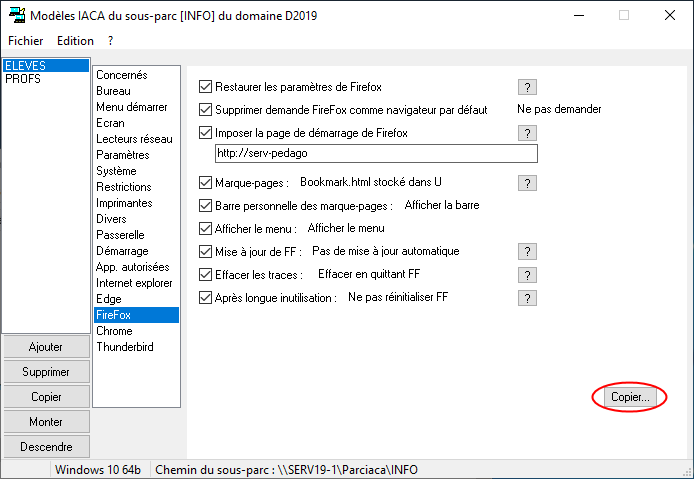The image size is (694, 479).
Task: Open the Paramètres section
Action: 136,155
